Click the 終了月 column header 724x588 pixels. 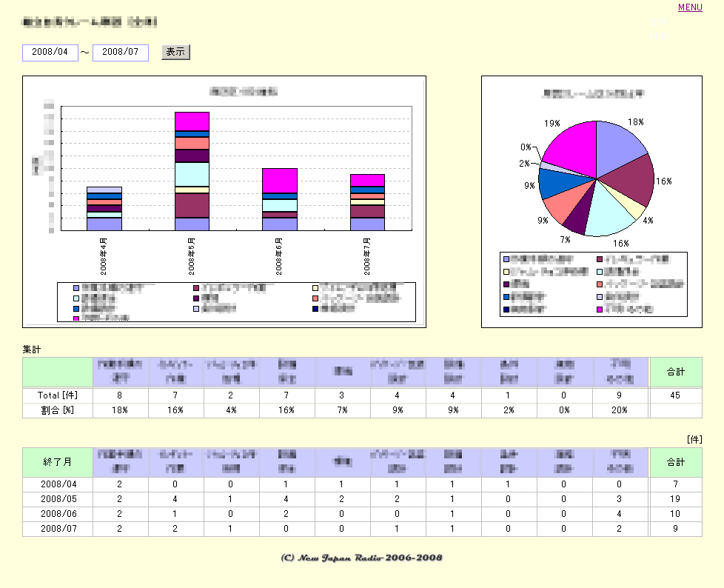click(x=58, y=462)
